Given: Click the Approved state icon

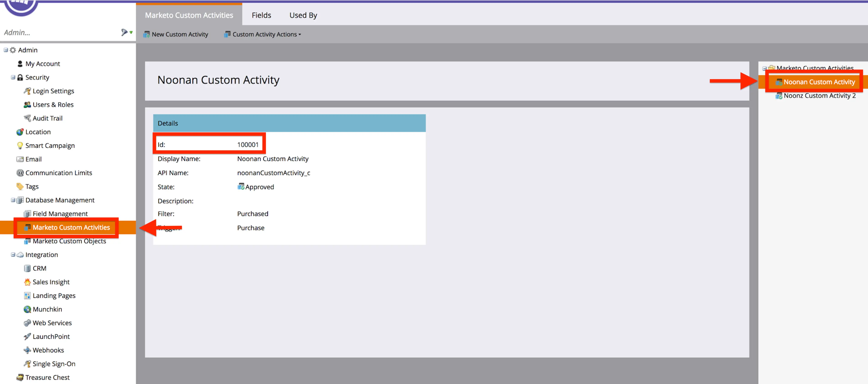Looking at the screenshot, I should coord(241,187).
